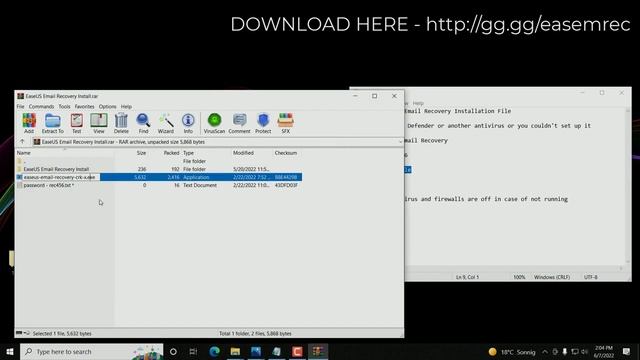The height and width of the screenshot is (360, 640).
Task: Open the network tray icon
Action: (x=575, y=352)
